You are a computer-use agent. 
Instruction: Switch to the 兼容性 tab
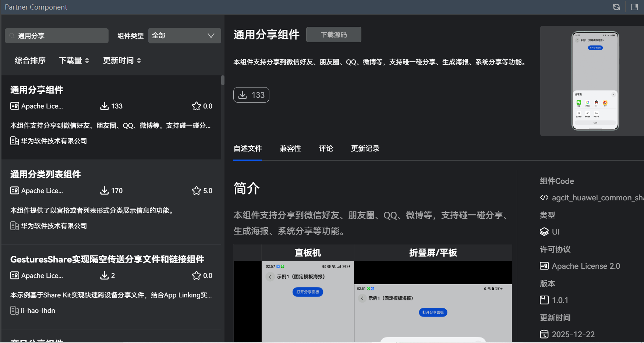290,149
